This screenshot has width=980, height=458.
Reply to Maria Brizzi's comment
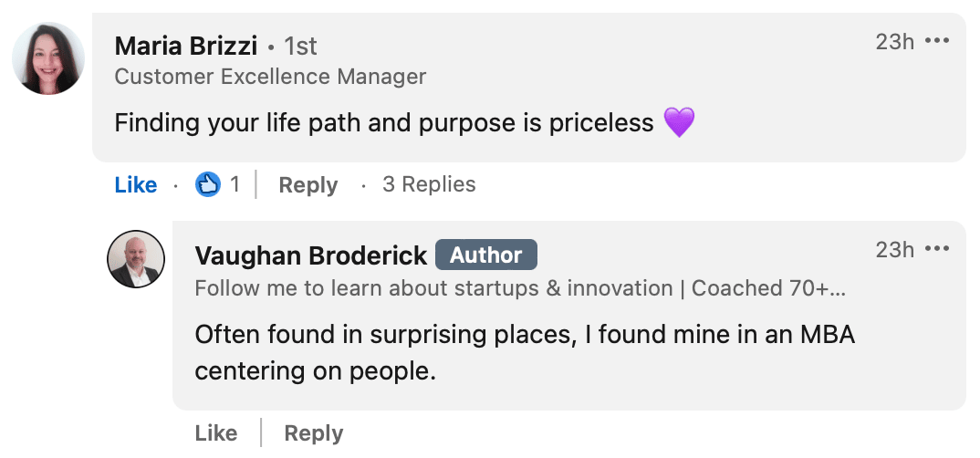(308, 185)
